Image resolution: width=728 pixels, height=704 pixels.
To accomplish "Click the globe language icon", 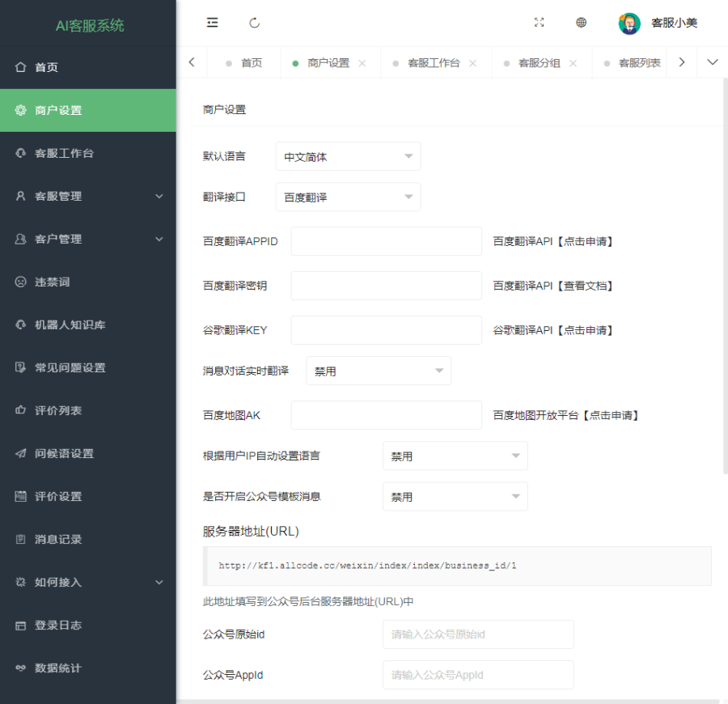I will [581, 23].
